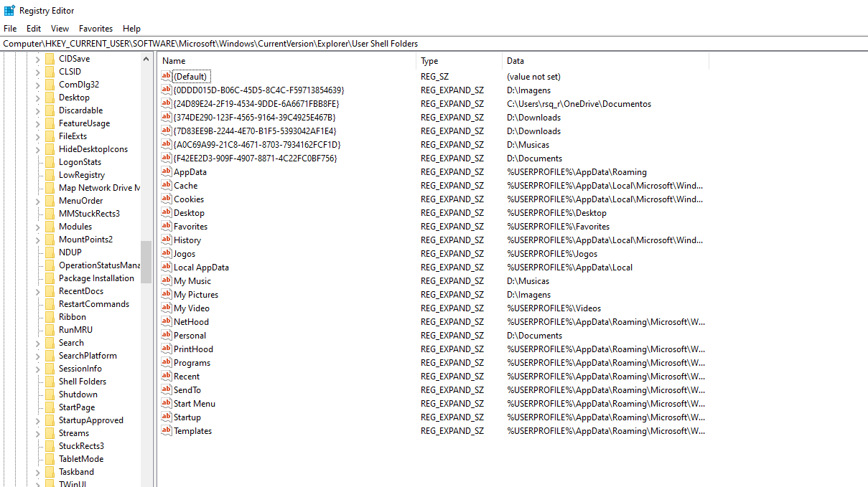
Task: Sort values by the Name column header
Action: click(287, 61)
